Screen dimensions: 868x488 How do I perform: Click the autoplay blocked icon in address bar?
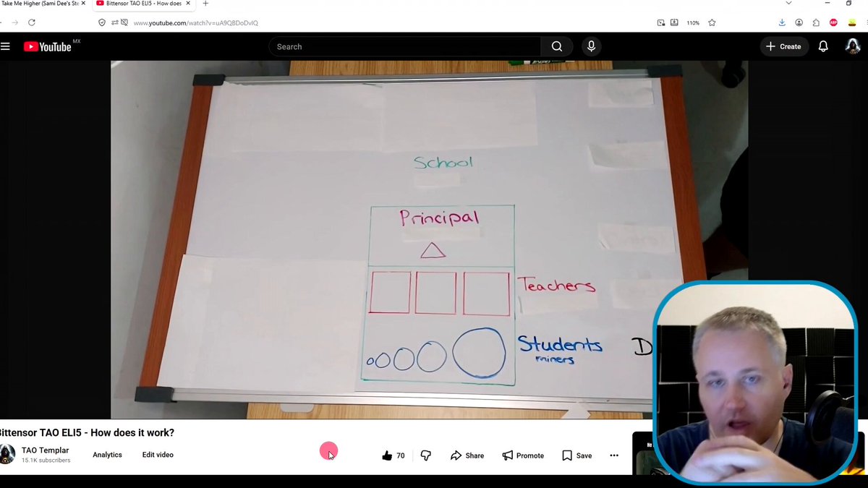coord(124,22)
